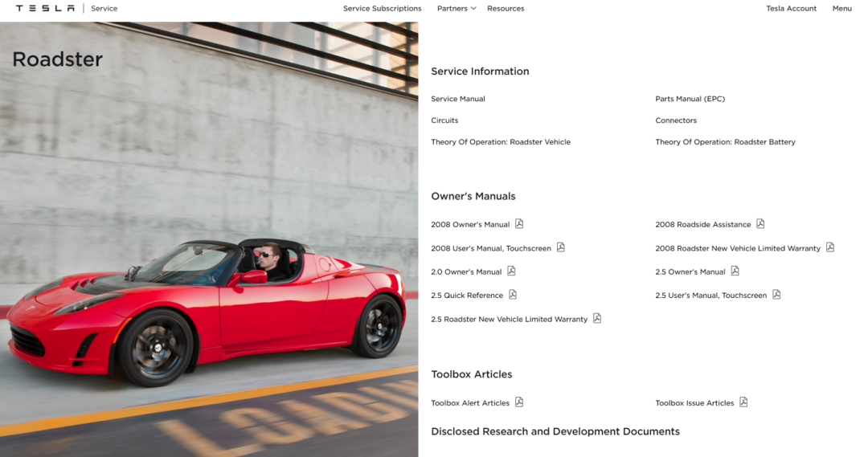Click Disclosed Research and Development Documents heading
The image size is (868, 457).
(x=555, y=431)
